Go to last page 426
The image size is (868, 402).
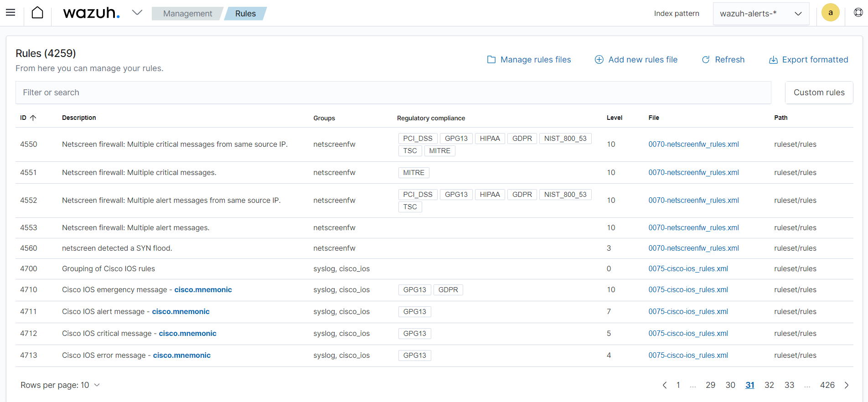click(827, 385)
